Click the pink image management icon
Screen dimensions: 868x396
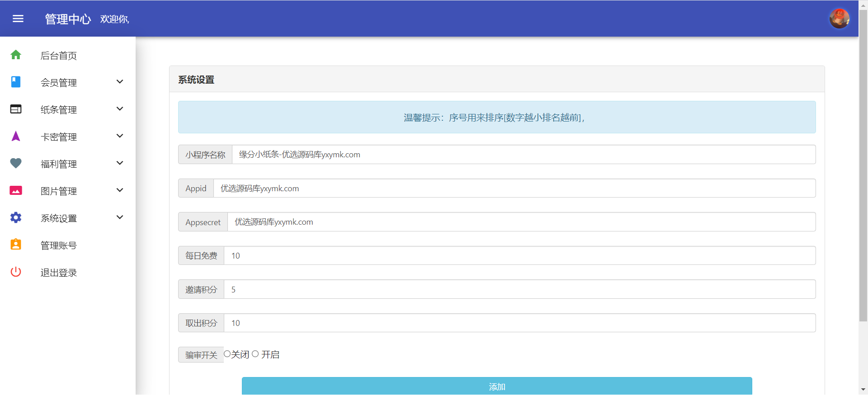(16, 190)
